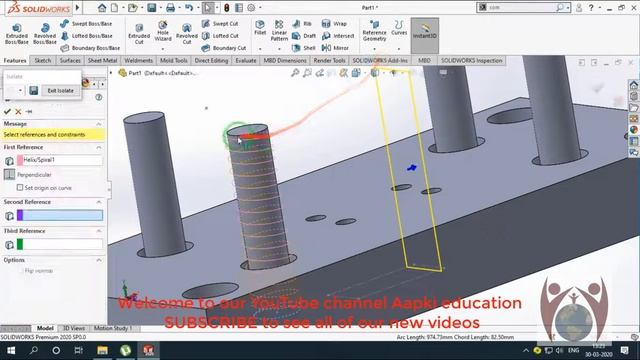This screenshot has height=360, width=640.
Task: Click the pushpin Keep Visible button
Action: [29, 111]
